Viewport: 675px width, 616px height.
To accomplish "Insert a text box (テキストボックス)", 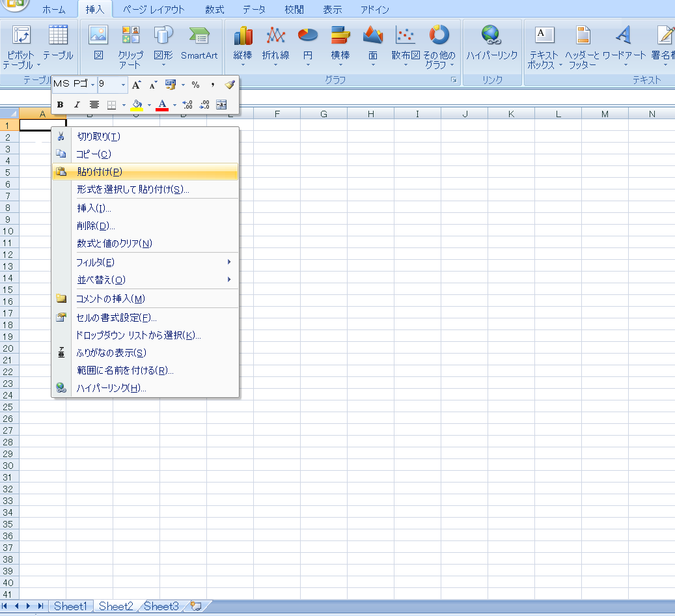I will click(x=544, y=46).
